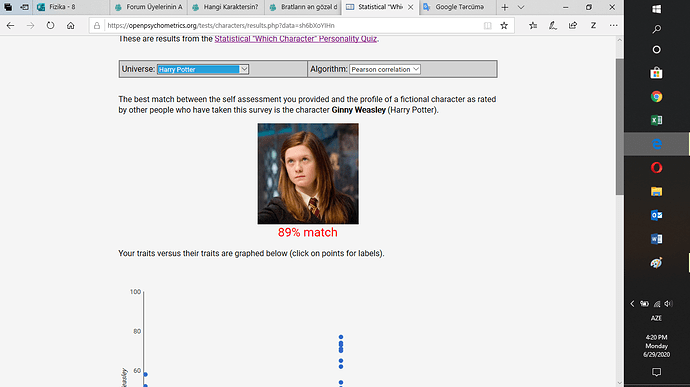The height and width of the screenshot is (387, 690).
Task: Click scrollbar down arrow
Action: point(619,383)
